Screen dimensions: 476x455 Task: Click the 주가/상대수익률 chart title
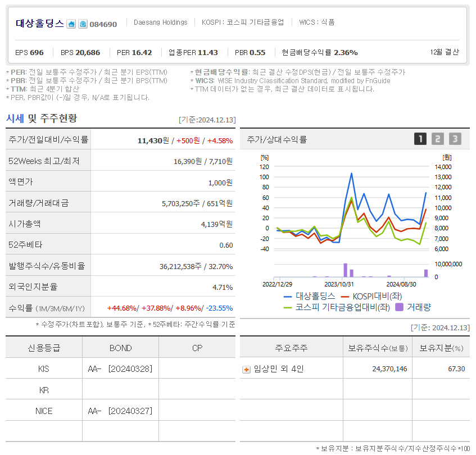click(277, 139)
